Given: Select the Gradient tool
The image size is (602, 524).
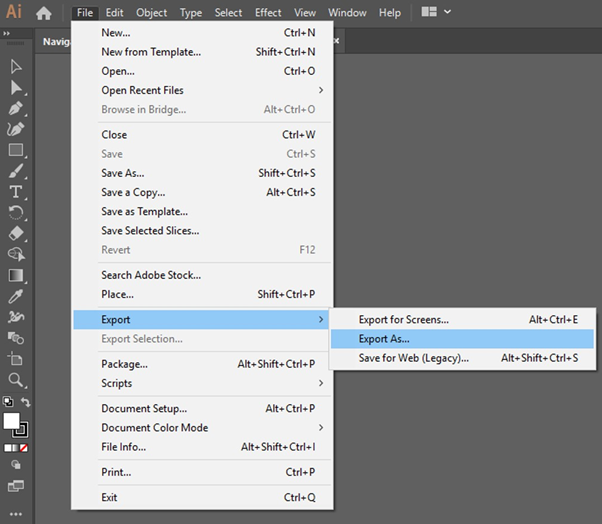Looking at the screenshot, I should pos(16,275).
